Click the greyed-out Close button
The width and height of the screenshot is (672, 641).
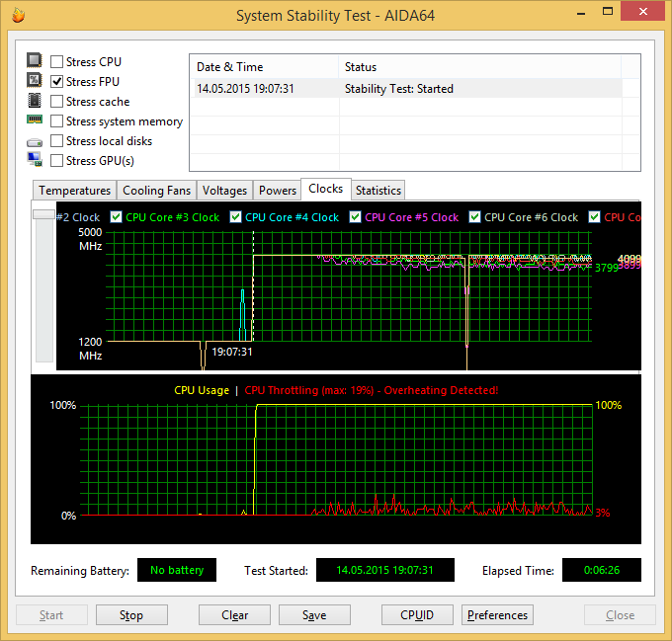(x=620, y=615)
